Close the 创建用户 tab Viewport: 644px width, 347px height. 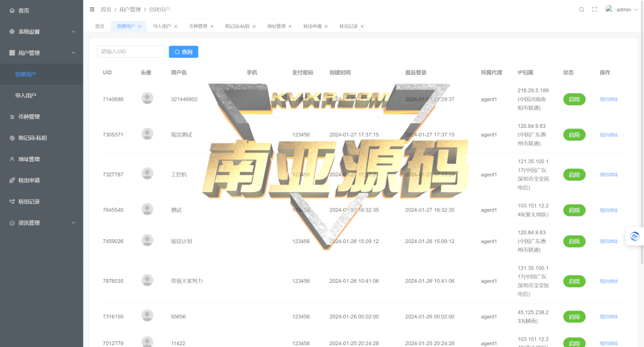(x=140, y=26)
